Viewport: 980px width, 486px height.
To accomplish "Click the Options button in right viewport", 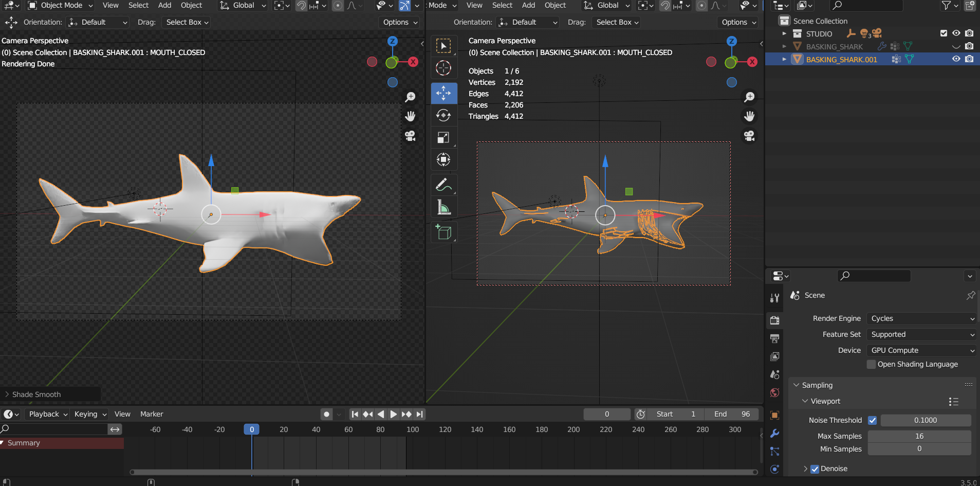I will click(738, 22).
